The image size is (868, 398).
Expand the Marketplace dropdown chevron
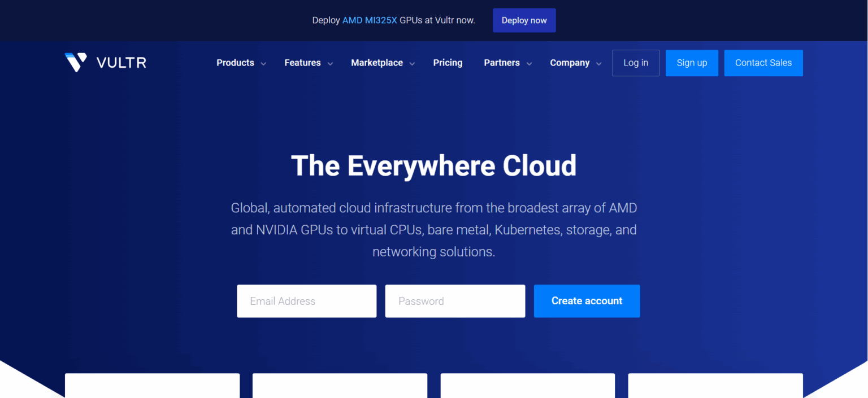tap(411, 63)
